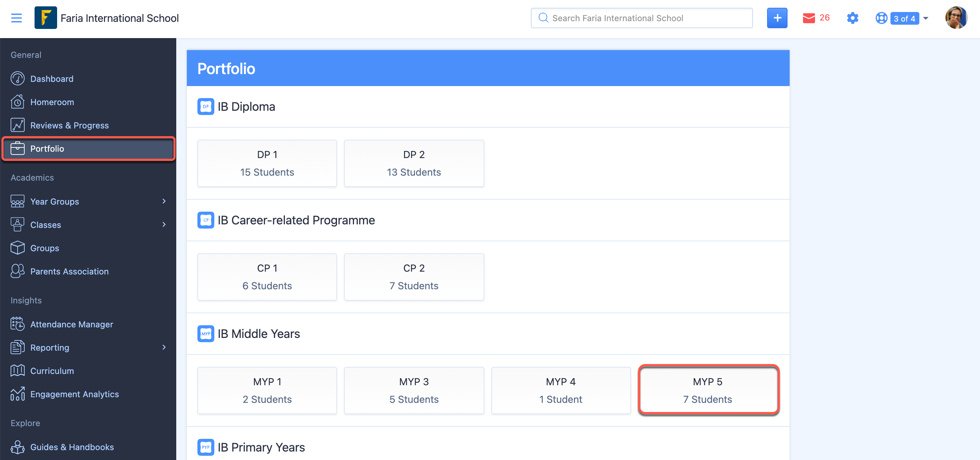Click the Groups cube icon
Screen dimensions: 980x460
(18, 248)
